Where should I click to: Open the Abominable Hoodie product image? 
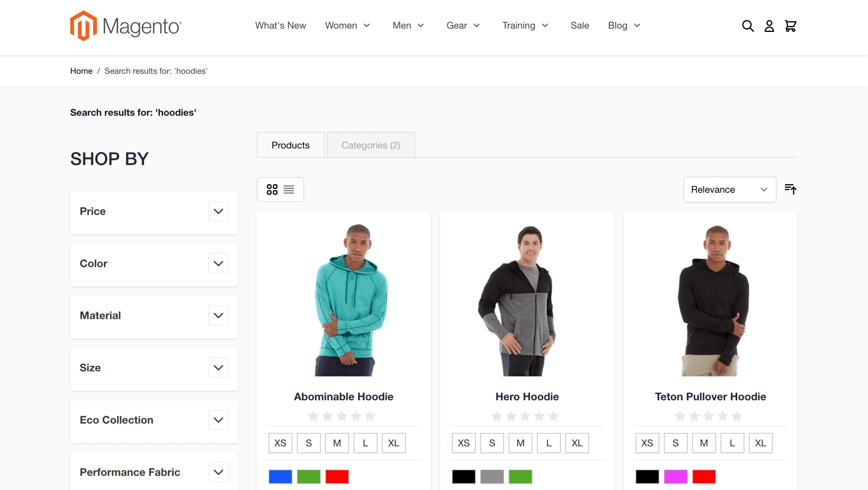[x=344, y=300]
